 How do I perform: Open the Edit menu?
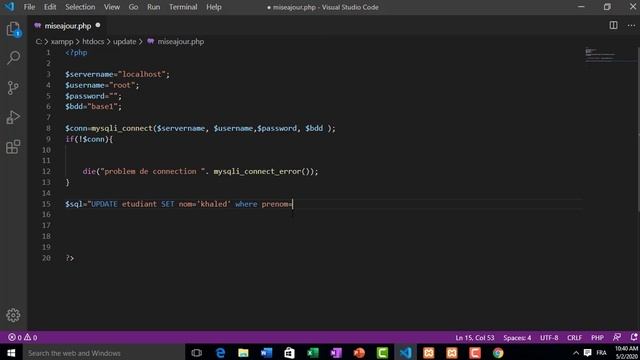(x=50, y=7)
